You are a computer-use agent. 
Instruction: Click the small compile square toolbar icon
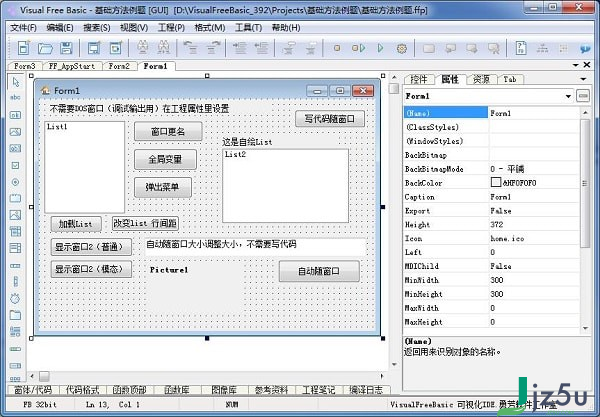337,48
